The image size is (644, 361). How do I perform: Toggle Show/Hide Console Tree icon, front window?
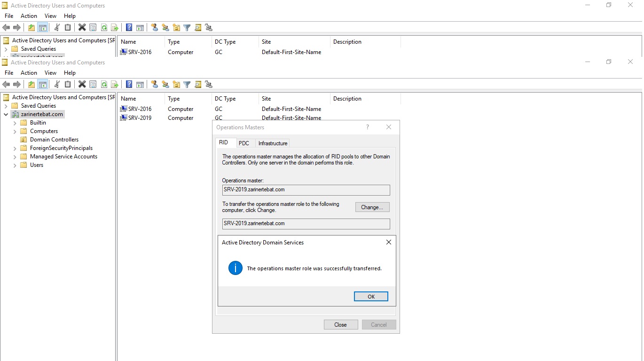coord(42,85)
